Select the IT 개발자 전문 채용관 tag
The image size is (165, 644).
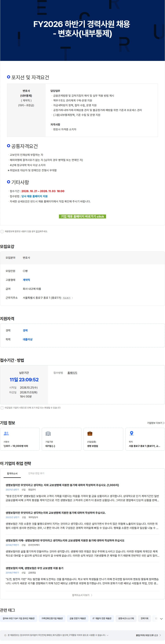[x=102, y=618]
